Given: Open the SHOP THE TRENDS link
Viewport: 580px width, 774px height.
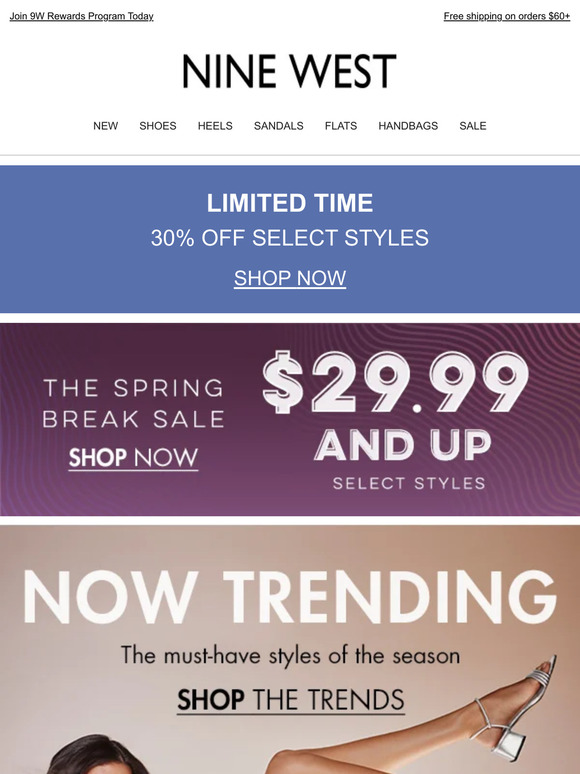Looking at the screenshot, I should click(291, 700).
